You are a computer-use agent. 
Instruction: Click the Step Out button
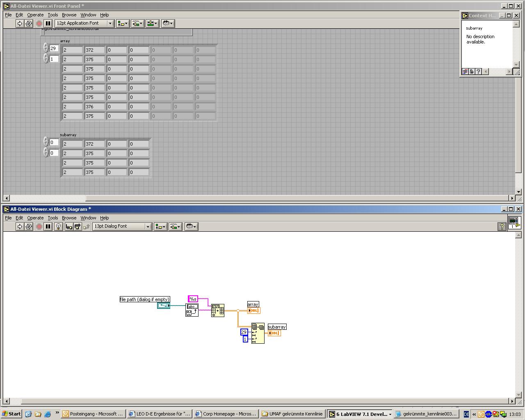(86, 226)
